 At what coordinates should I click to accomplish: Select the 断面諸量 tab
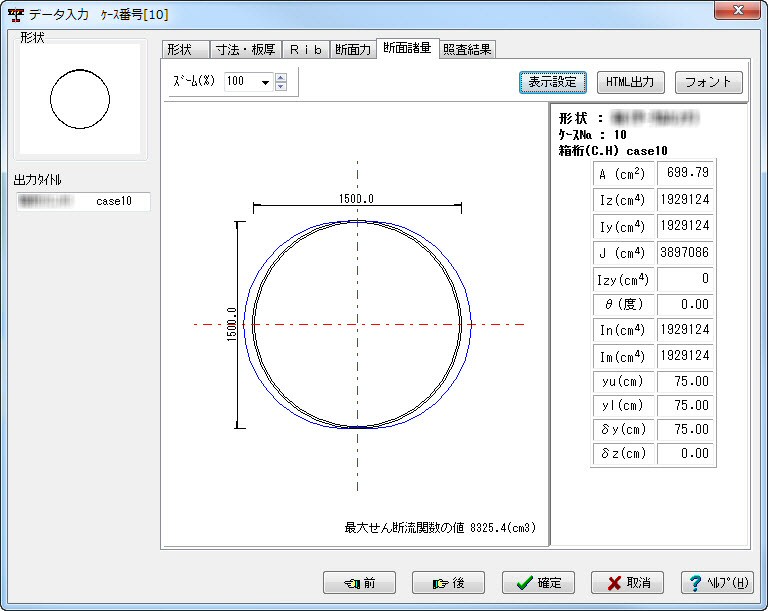[408, 48]
